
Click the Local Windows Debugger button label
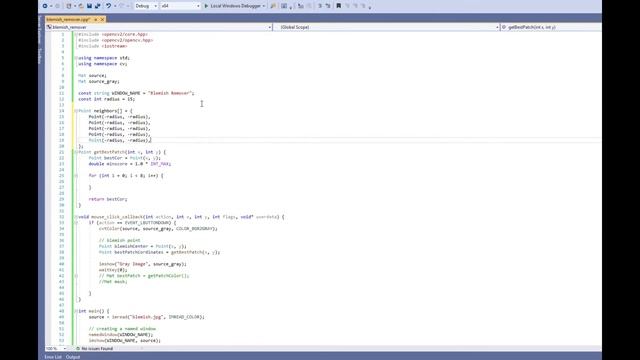pos(235,6)
